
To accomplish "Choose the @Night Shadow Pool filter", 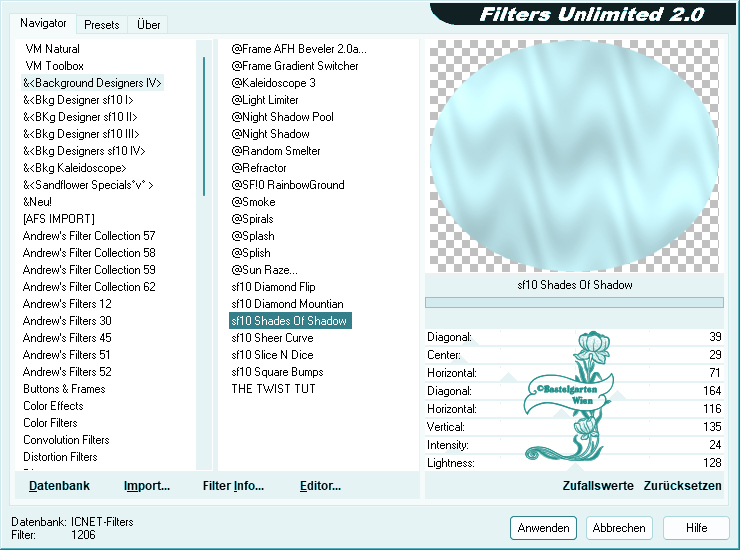I will pos(282,117).
